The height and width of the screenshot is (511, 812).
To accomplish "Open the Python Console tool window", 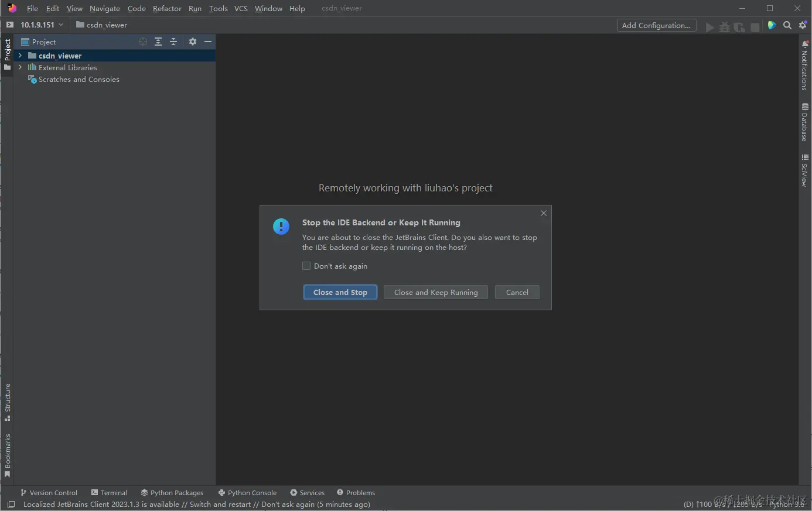I will point(247,493).
